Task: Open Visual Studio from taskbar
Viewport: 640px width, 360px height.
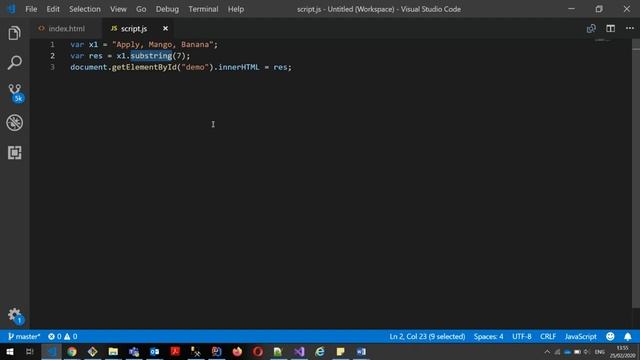Action: [x=299, y=351]
